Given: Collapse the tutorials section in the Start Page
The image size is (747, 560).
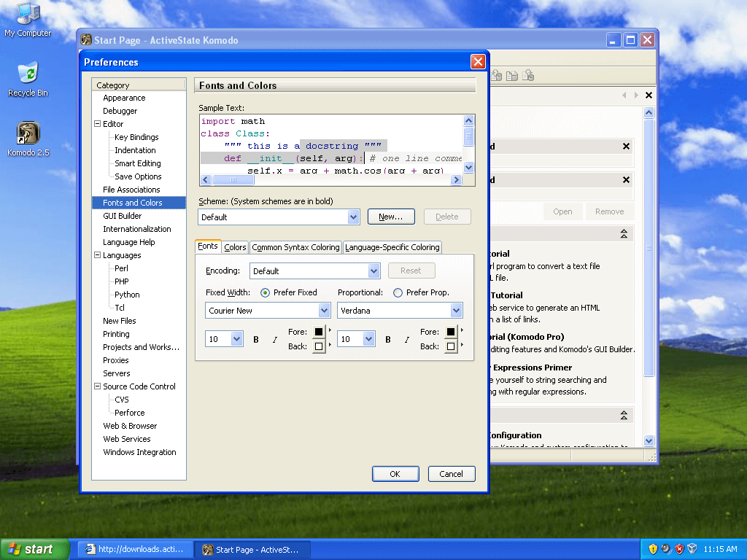Looking at the screenshot, I should 624,234.
